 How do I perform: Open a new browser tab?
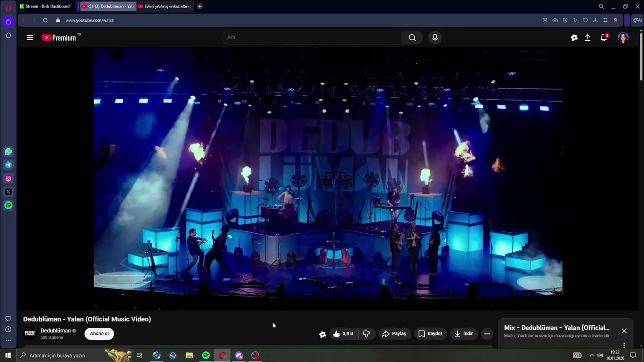pyautogui.click(x=200, y=7)
